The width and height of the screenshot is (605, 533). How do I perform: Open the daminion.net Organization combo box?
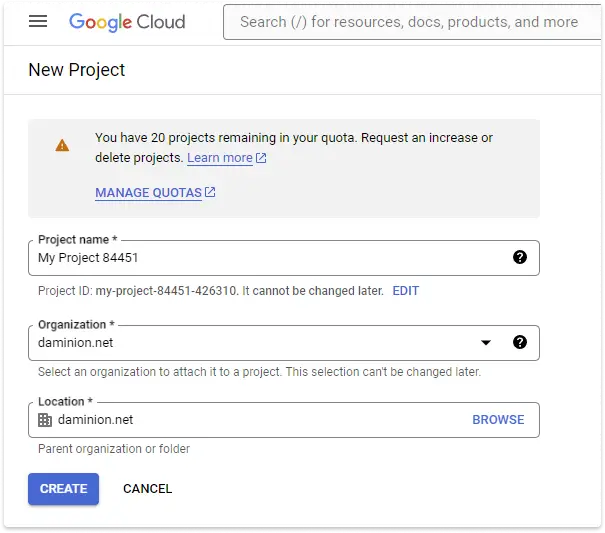pyautogui.click(x=250, y=342)
